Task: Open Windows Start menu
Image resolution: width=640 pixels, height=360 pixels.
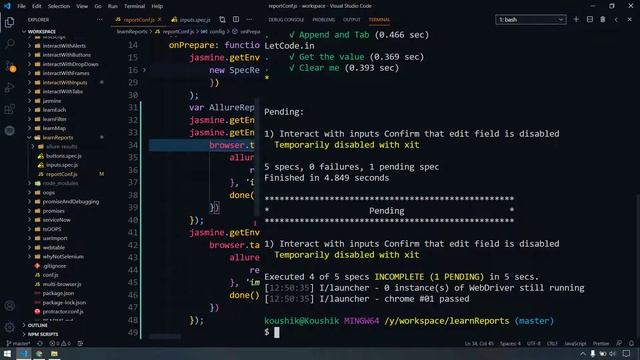Action: (x=7, y=353)
